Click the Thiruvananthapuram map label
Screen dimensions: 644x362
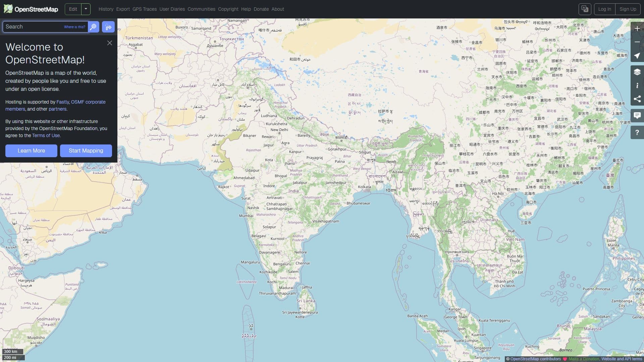[277, 294]
